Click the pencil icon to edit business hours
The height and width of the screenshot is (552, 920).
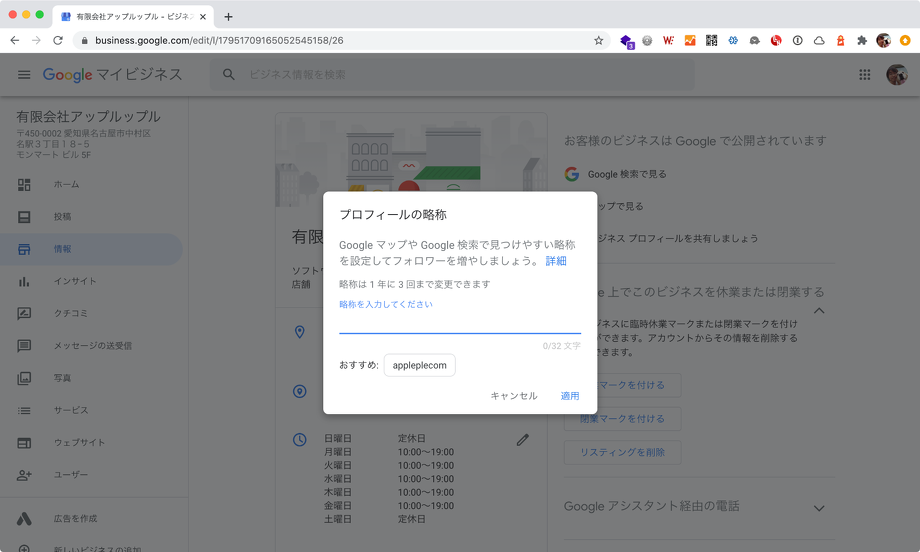click(522, 440)
